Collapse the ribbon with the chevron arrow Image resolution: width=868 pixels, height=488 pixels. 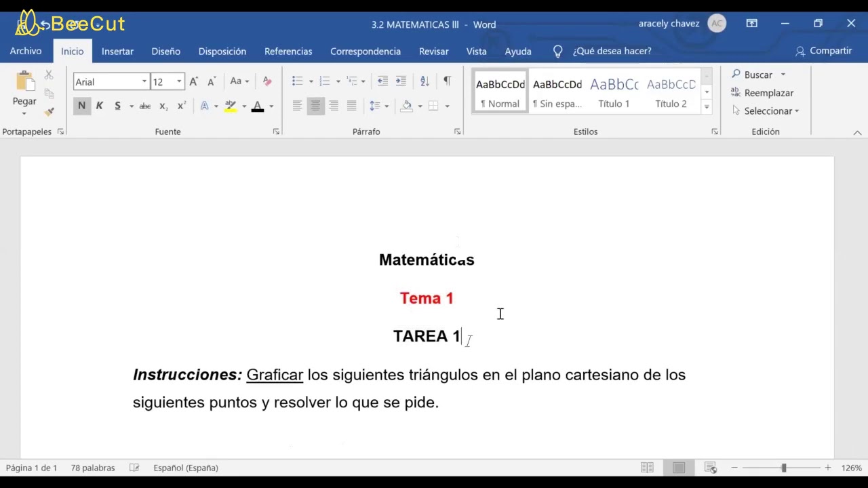click(x=857, y=133)
